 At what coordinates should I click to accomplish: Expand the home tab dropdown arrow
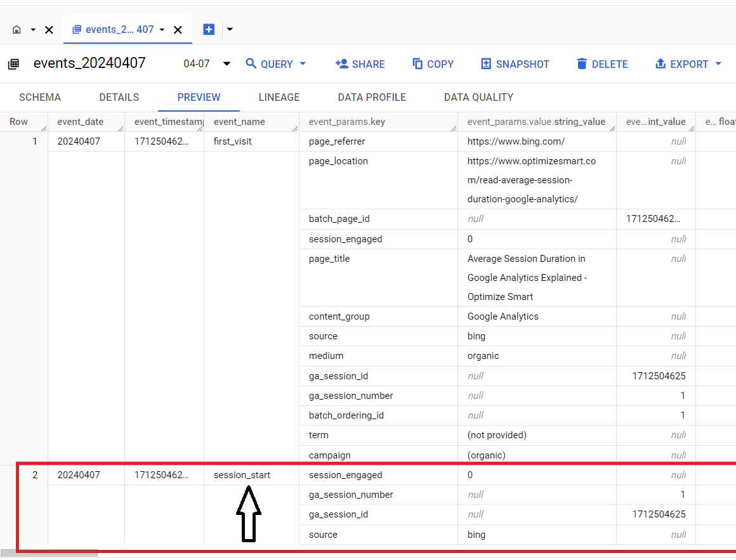pos(33,30)
